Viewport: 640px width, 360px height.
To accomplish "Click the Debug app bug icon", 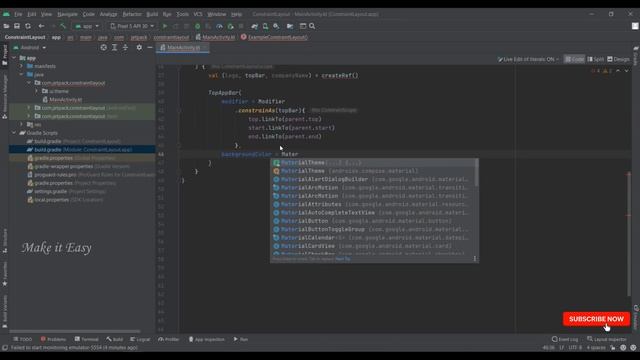I will coord(198,26).
